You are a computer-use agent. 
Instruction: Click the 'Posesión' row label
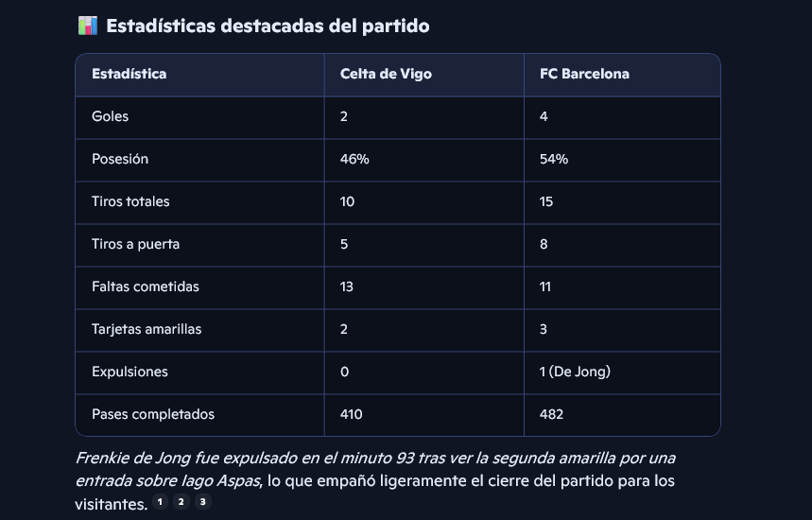120,159
